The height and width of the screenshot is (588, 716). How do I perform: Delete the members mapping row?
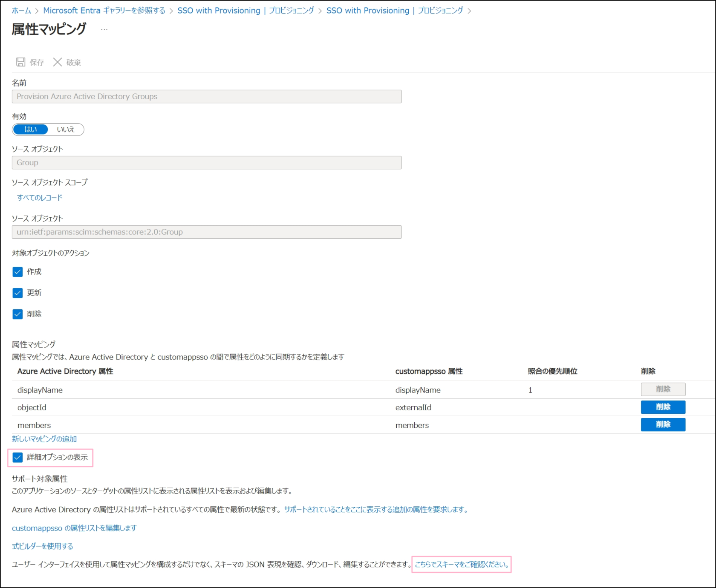663,424
